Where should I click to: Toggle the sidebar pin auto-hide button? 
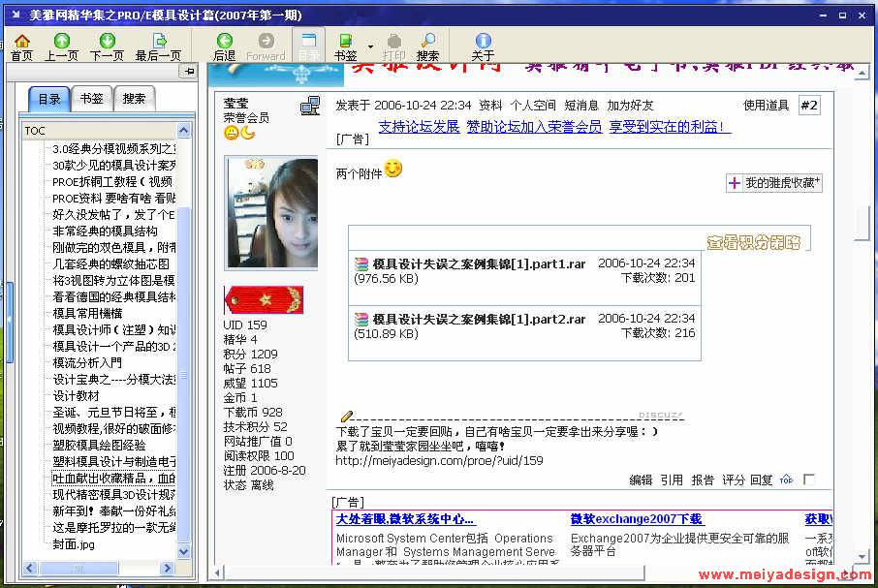tap(189, 72)
